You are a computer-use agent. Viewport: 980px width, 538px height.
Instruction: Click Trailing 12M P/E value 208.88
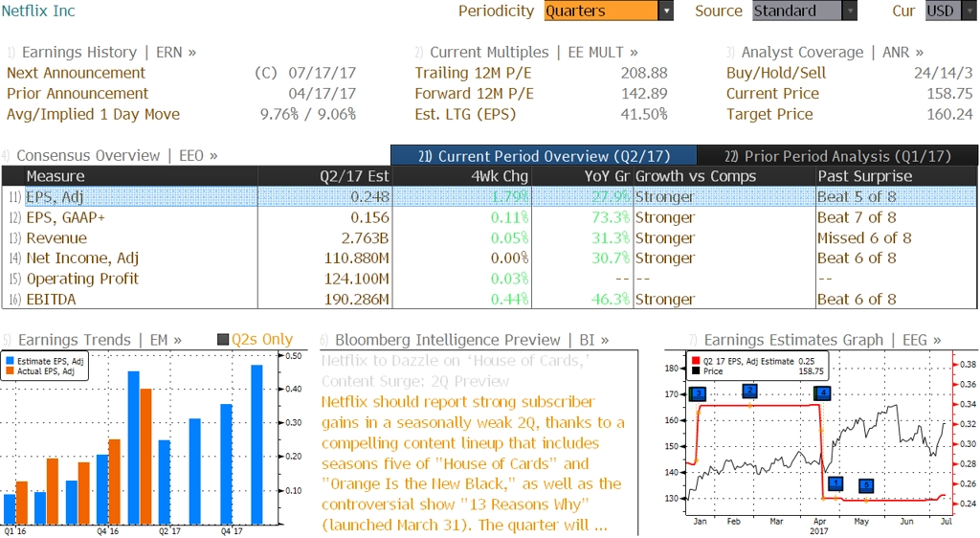click(x=644, y=73)
